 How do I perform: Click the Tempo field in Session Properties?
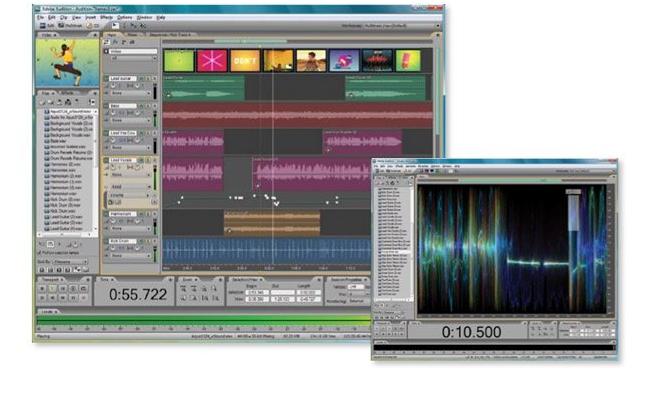click(x=356, y=287)
